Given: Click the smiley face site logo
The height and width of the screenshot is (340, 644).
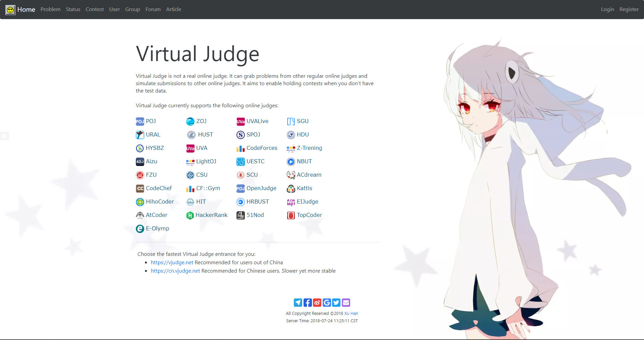Looking at the screenshot, I should tap(10, 9).
